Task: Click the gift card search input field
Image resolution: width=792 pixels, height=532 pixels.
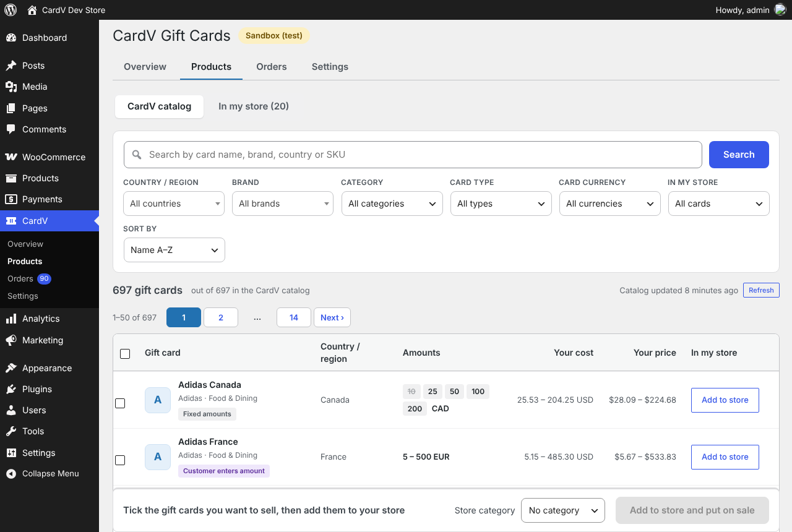Action: [413, 155]
